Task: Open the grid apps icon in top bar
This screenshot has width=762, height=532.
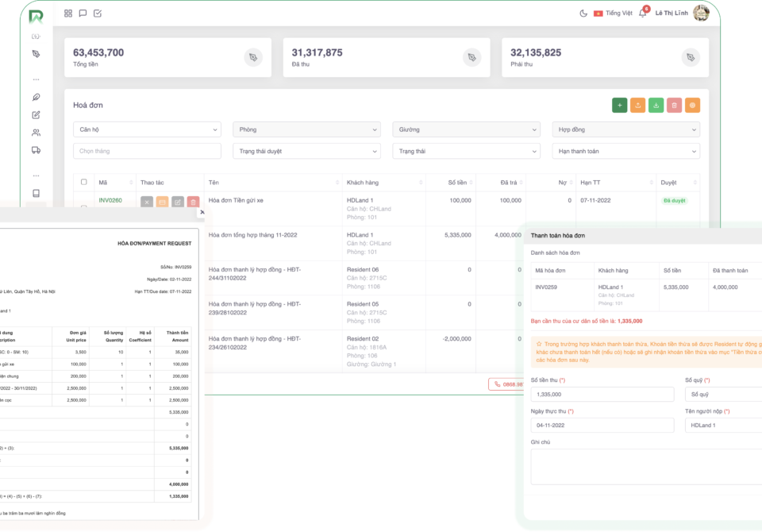Action: (x=68, y=13)
